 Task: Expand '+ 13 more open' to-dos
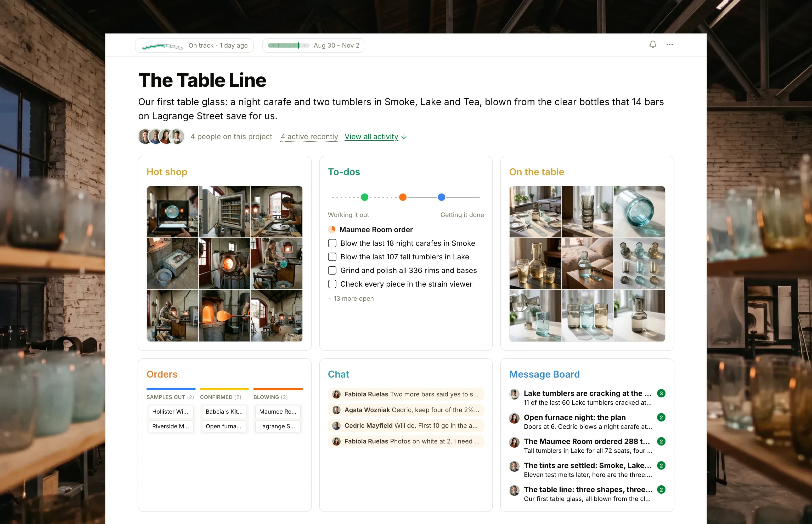[x=351, y=298]
